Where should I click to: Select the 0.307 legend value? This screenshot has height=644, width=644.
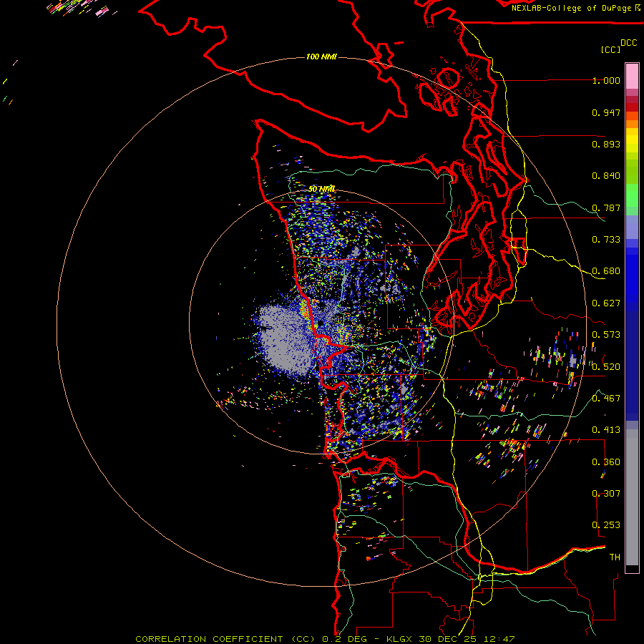(606, 494)
